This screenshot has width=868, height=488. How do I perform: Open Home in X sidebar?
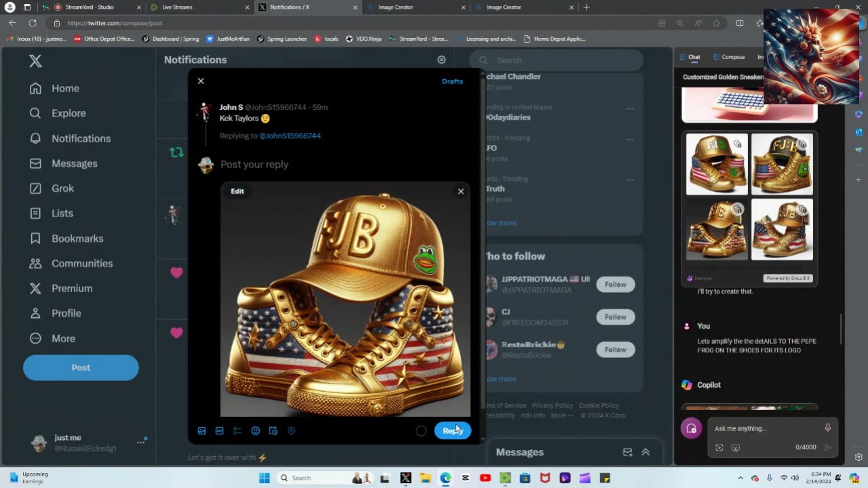(x=54, y=88)
